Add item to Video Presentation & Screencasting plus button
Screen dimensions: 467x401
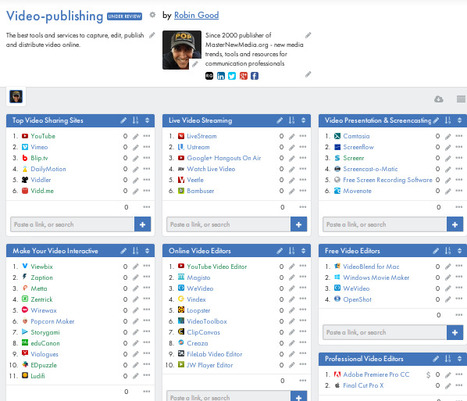455,224
